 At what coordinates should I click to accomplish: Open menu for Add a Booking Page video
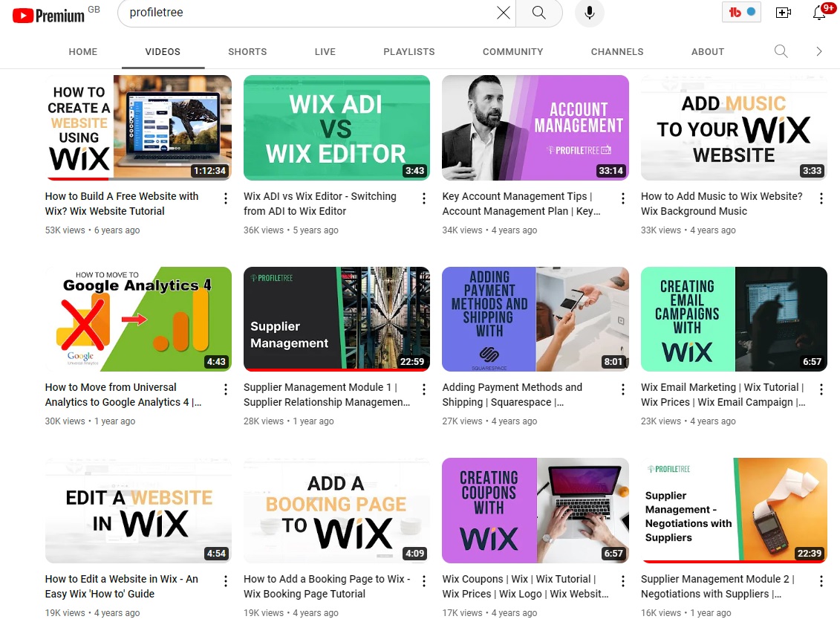click(x=424, y=581)
